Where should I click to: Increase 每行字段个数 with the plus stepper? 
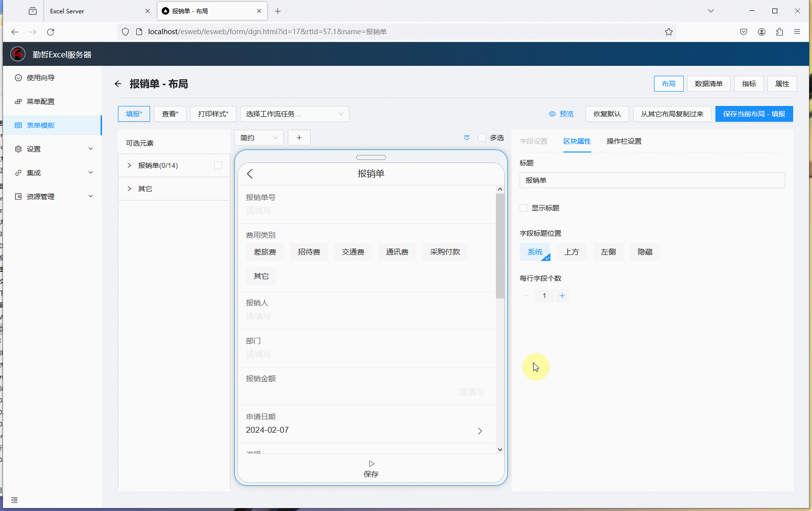pos(562,296)
